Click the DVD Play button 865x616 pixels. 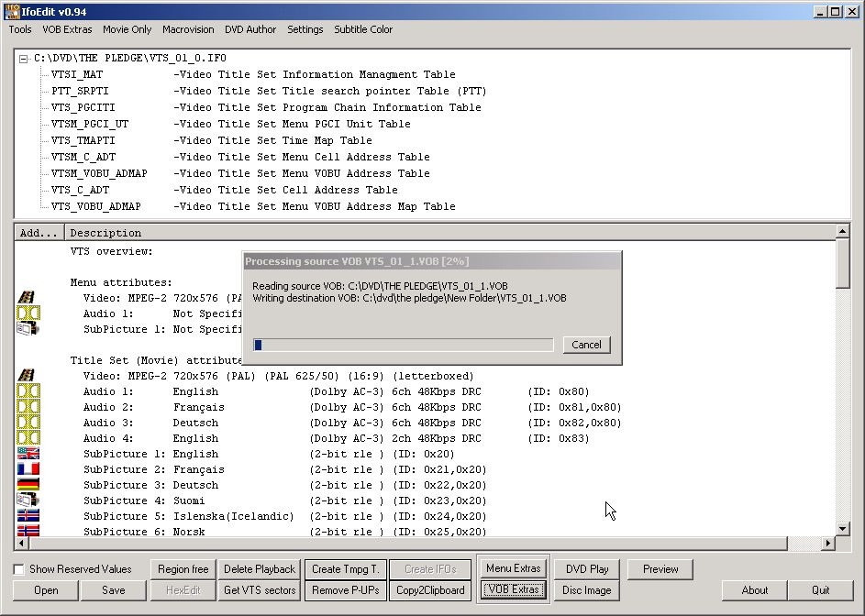[x=587, y=569]
